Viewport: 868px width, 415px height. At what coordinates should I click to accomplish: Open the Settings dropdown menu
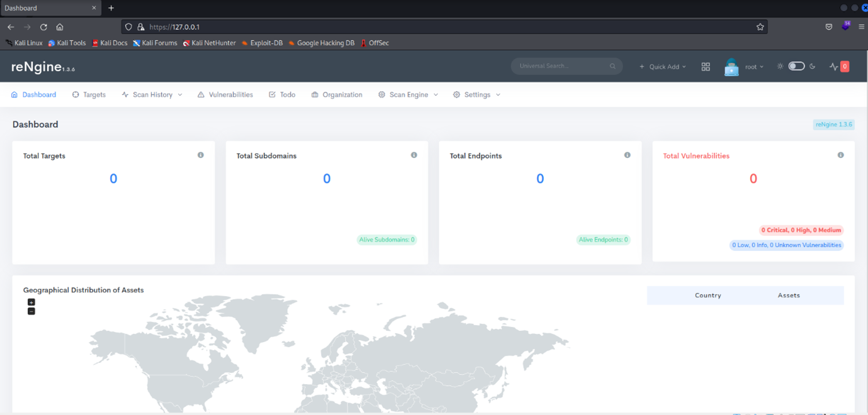(476, 94)
